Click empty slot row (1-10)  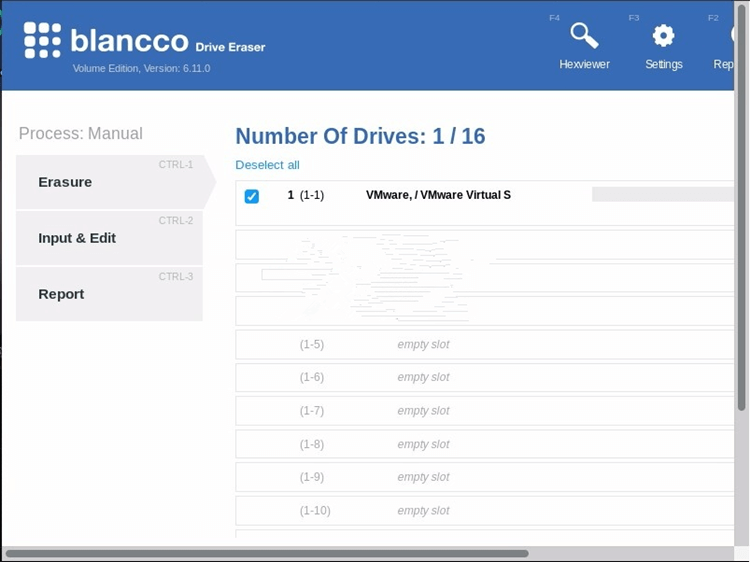coord(485,510)
